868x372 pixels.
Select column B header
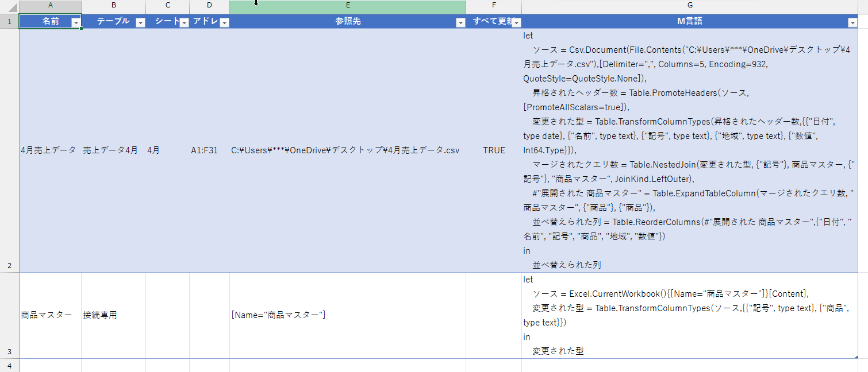[113, 6]
